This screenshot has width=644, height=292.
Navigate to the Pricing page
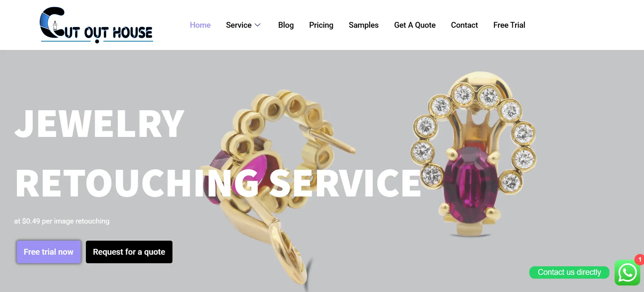pyautogui.click(x=321, y=25)
